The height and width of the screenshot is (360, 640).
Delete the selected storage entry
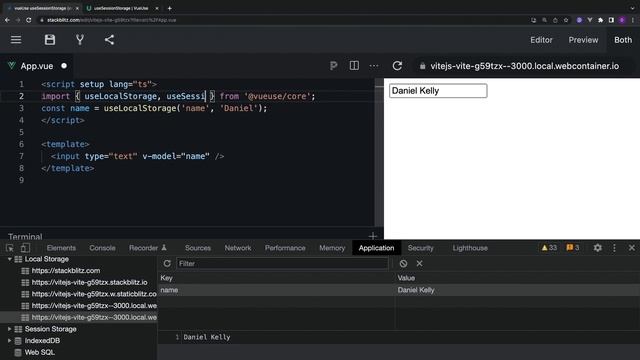tap(419, 263)
